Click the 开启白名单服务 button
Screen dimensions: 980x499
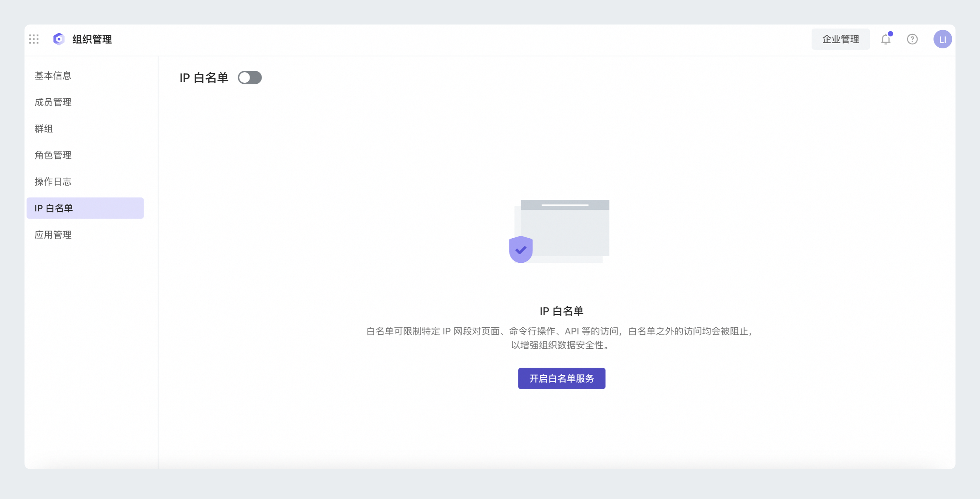click(561, 379)
